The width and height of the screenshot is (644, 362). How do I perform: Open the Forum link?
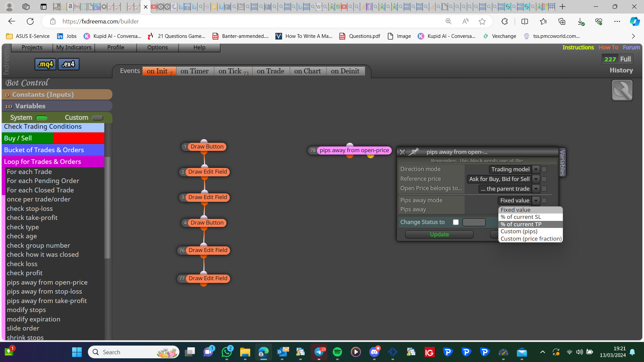(x=631, y=48)
